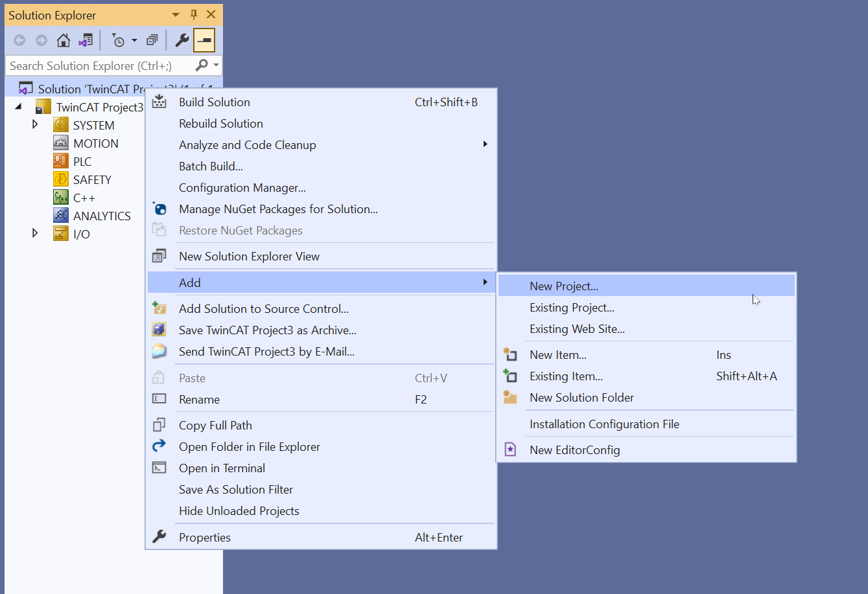Select the PLC tree item

(x=82, y=161)
